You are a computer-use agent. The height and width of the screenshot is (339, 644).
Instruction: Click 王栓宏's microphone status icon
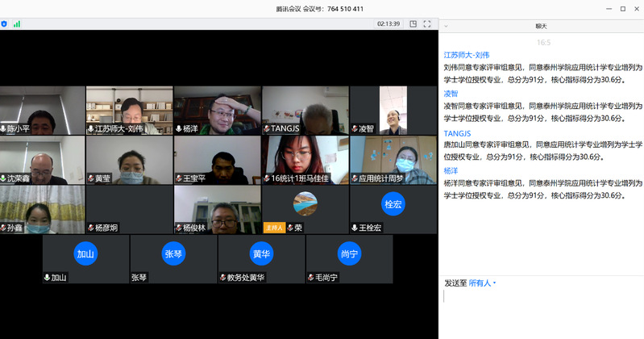(356, 228)
